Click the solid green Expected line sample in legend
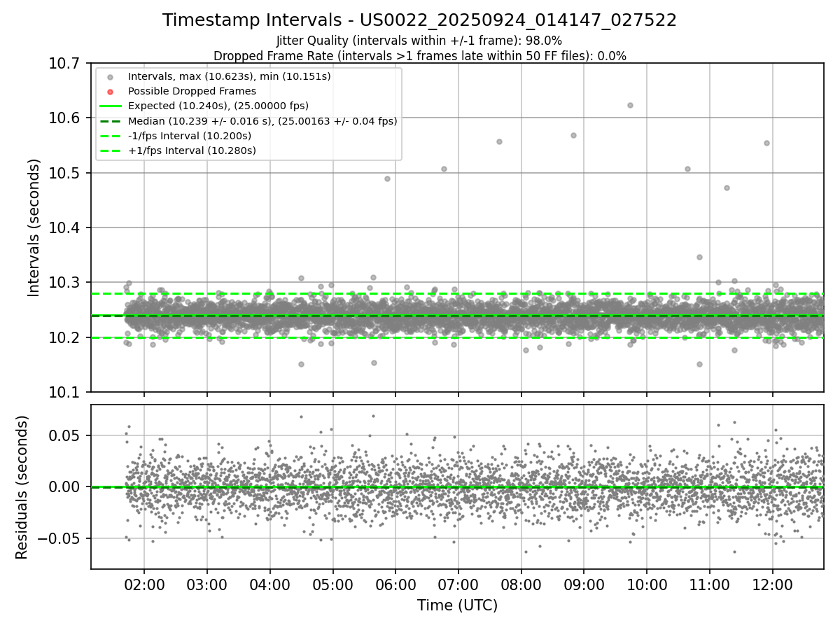Screen dimensions: 840x630 (x=110, y=106)
